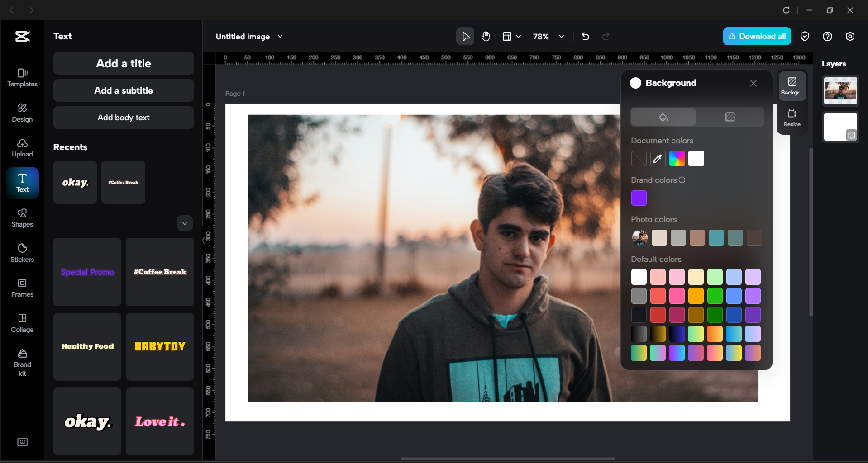Pick a color with the eyedropper tool
Viewport: 868px width, 463px height.
coord(658,158)
